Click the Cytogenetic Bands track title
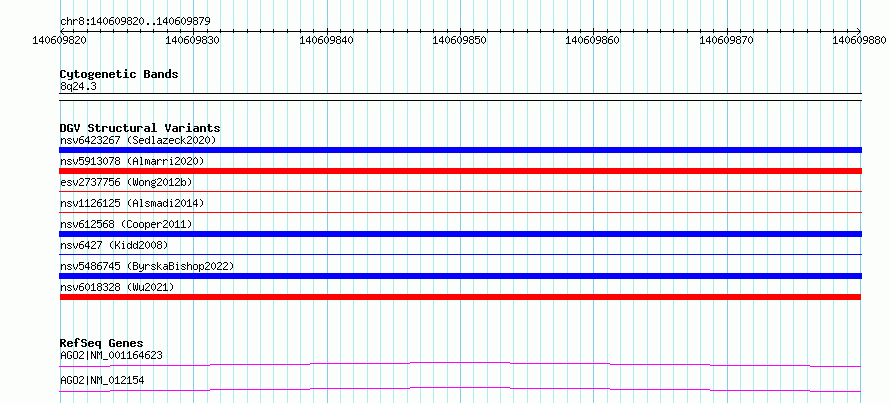Viewport: 890px width, 403px height. point(119,74)
